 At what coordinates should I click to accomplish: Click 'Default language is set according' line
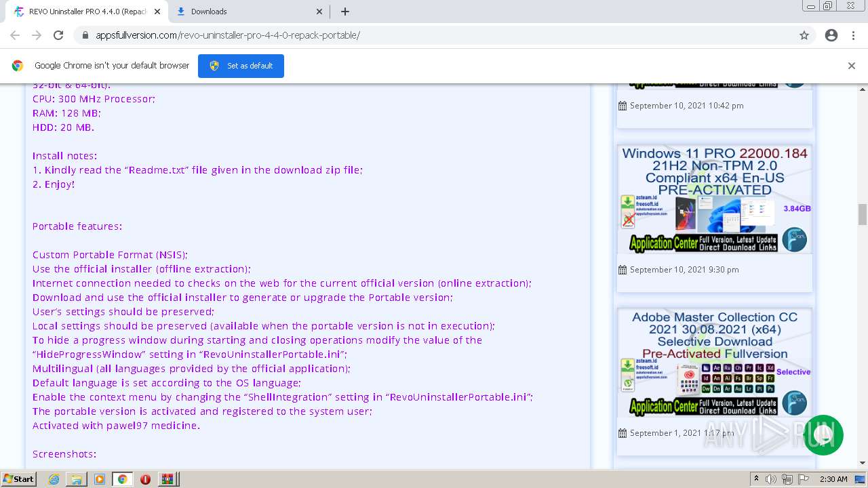coord(167,383)
